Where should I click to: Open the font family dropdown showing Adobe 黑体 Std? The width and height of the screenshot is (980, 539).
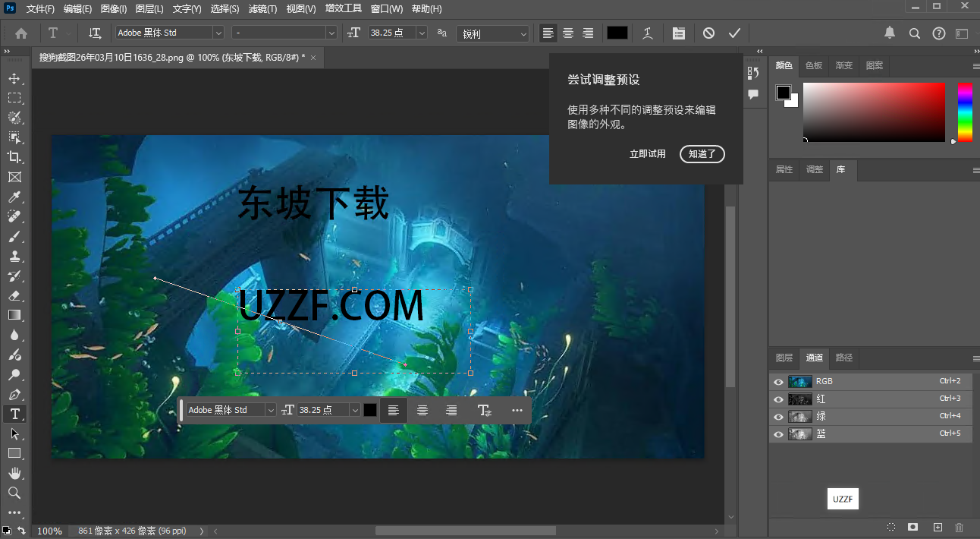point(218,33)
